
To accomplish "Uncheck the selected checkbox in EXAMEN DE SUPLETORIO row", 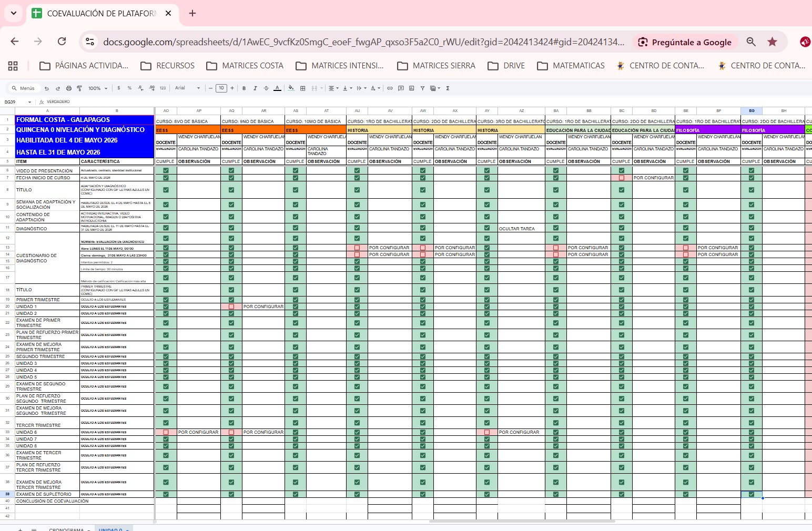I will pos(752,494).
